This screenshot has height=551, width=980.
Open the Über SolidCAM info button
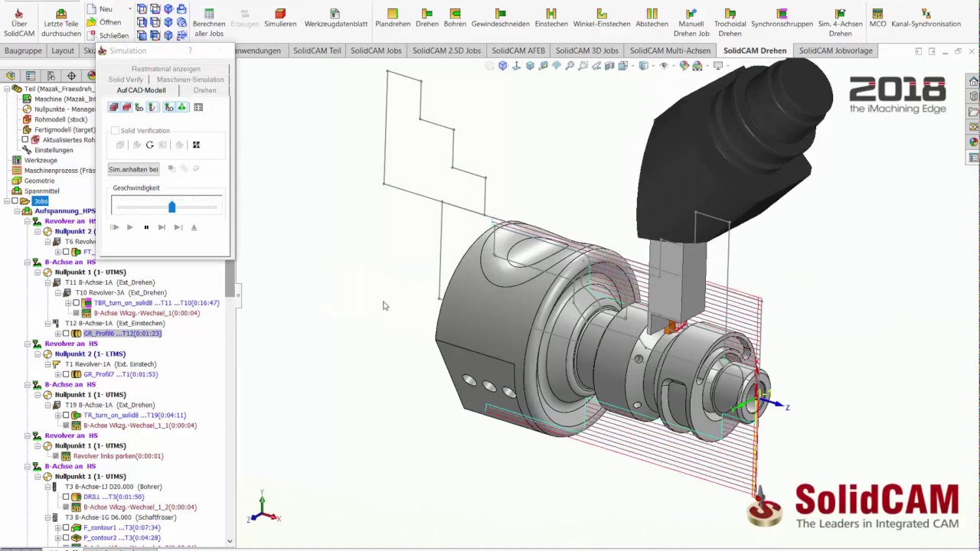click(x=19, y=23)
